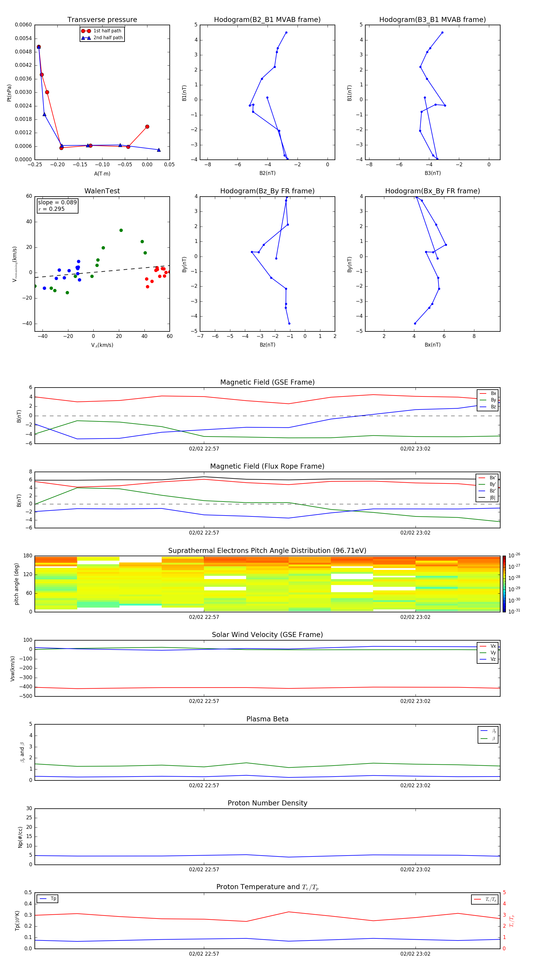Click the Plasma Beta legend box
The image size is (535, 980).
coord(488,735)
